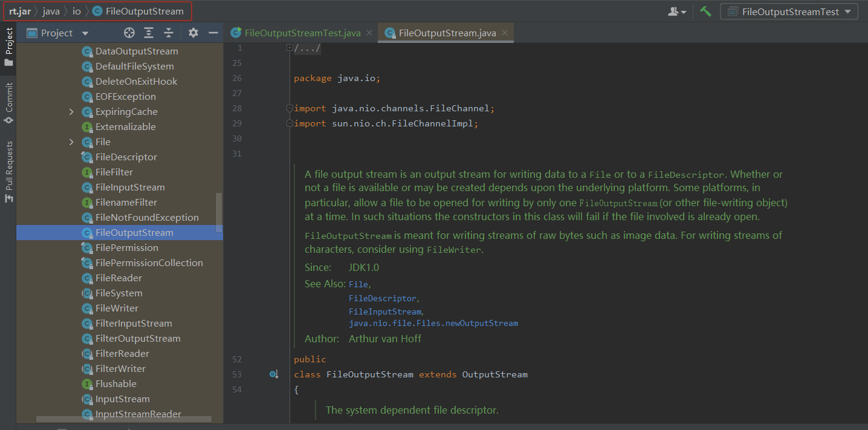Expand the File class tree node

pos(71,142)
